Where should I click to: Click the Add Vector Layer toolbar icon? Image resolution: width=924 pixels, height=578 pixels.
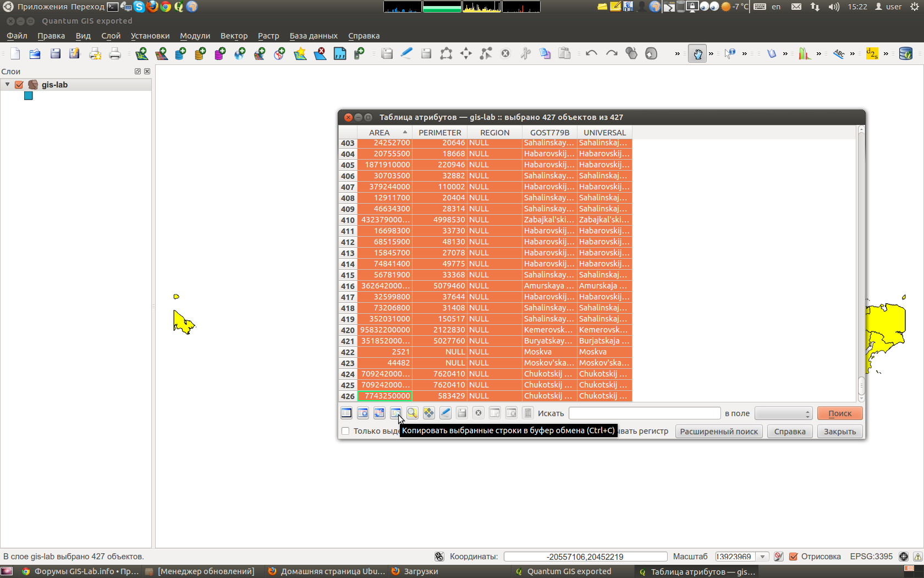point(141,53)
